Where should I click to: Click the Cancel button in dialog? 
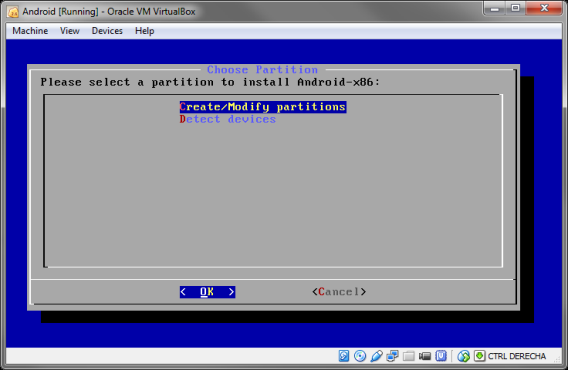pos(339,292)
